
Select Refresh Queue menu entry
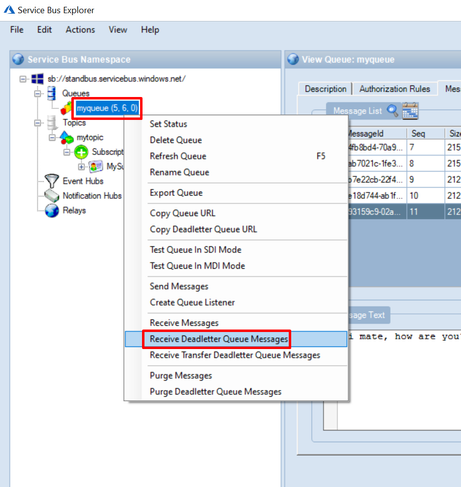tap(236, 156)
